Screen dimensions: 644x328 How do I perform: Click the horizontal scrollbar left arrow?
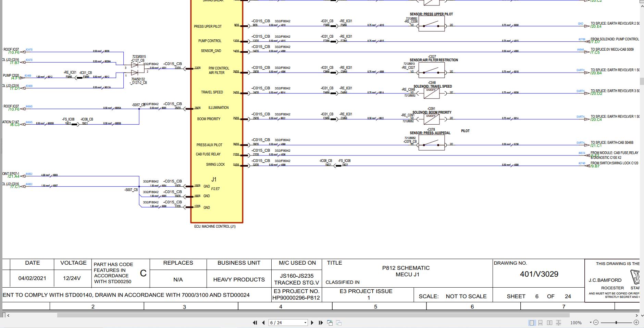(x=8, y=315)
